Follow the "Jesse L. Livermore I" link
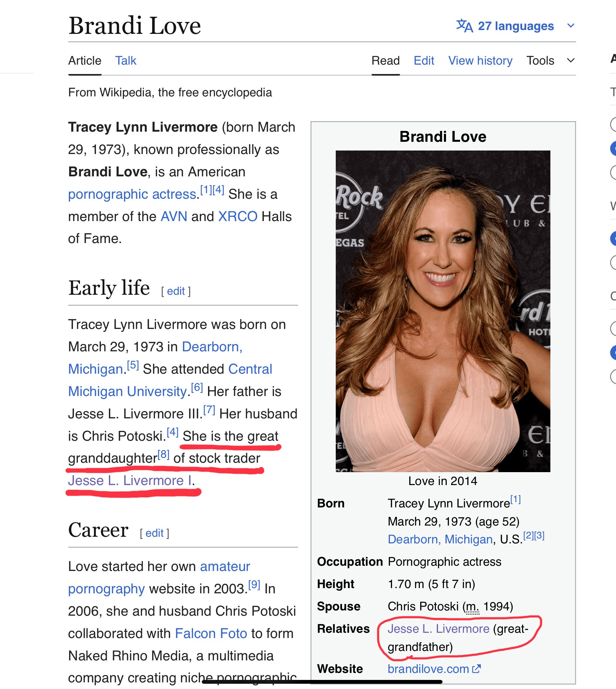The image size is (616, 689). coord(130,481)
